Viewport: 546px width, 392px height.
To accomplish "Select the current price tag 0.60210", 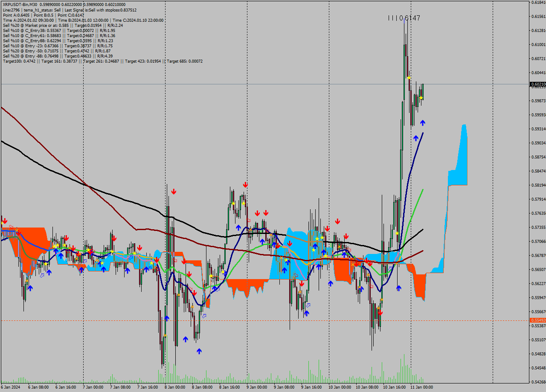I will coord(537,84).
